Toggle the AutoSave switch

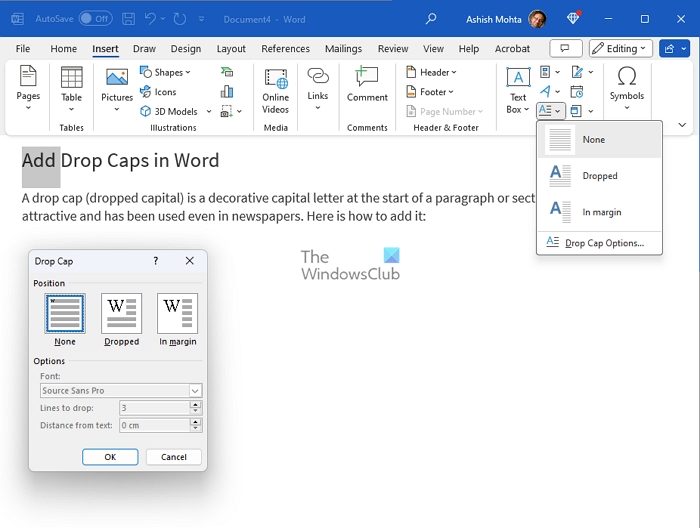click(x=95, y=18)
